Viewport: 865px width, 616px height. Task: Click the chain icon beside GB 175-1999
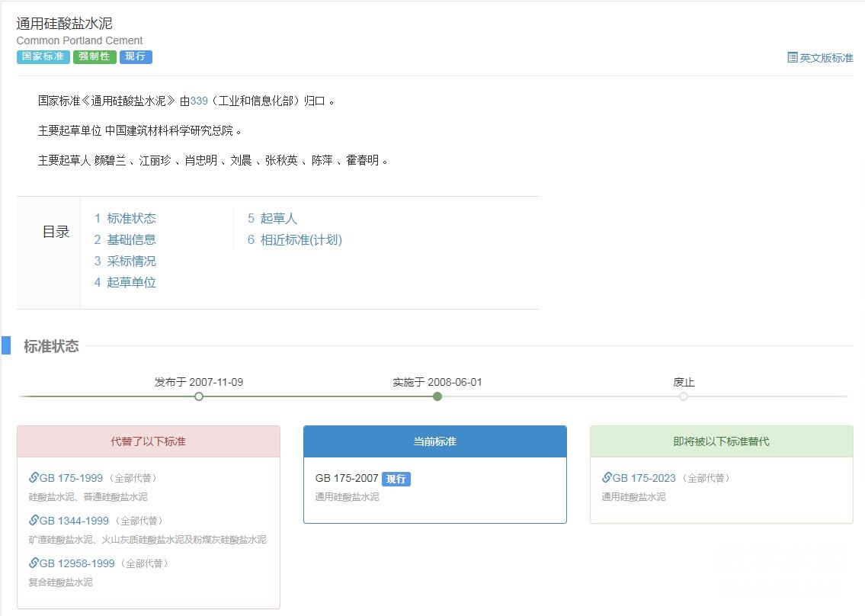pyautogui.click(x=34, y=477)
